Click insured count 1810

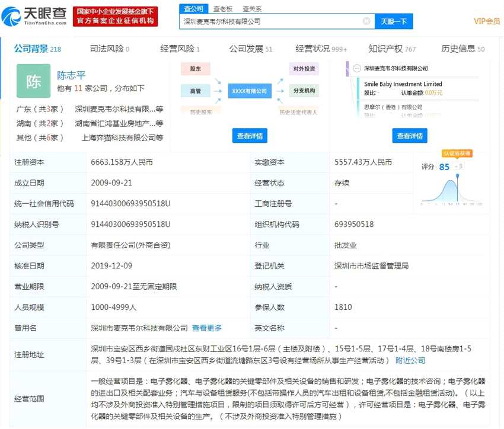[x=343, y=307]
